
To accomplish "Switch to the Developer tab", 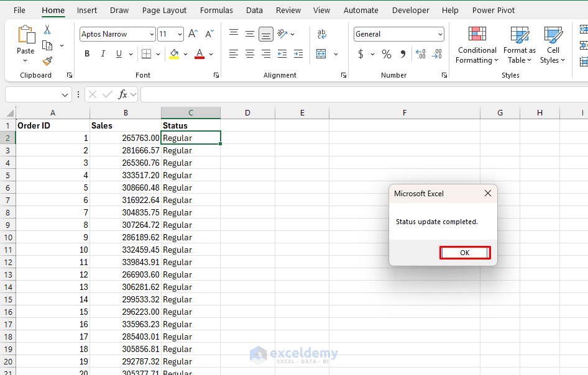I will 411,11.
